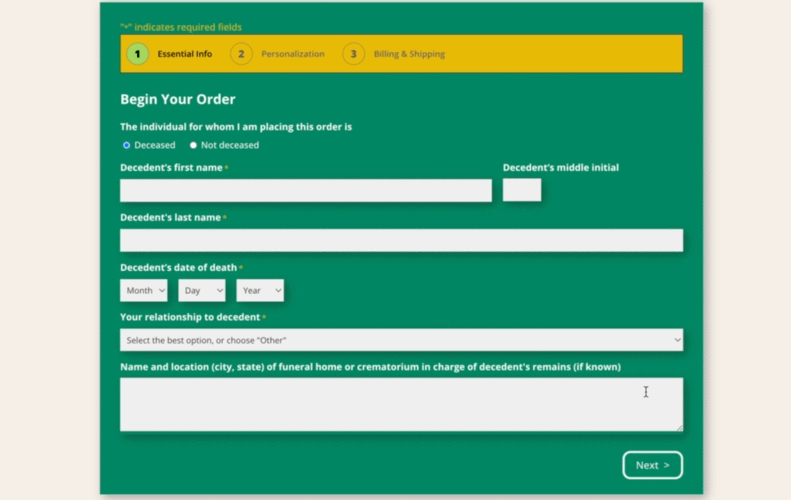Screen dimensions: 791x500
Task: Go to the Billing & Shipping step
Action: pos(409,54)
